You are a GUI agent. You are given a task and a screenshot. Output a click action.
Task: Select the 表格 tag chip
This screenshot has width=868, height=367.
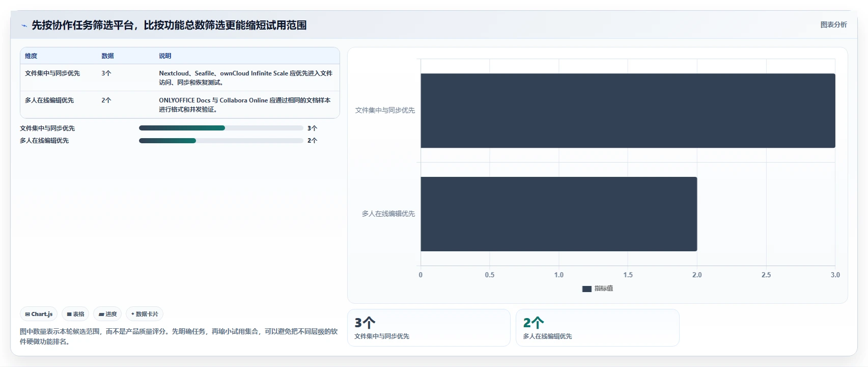(x=75, y=314)
